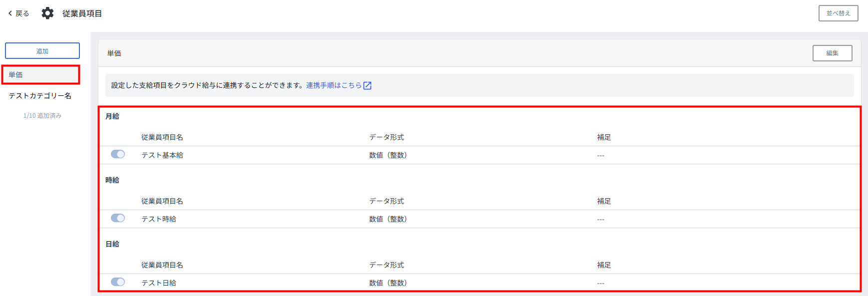
Task: Select the テスト基本給 item name
Action: pyautogui.click(x=162, y=155)
